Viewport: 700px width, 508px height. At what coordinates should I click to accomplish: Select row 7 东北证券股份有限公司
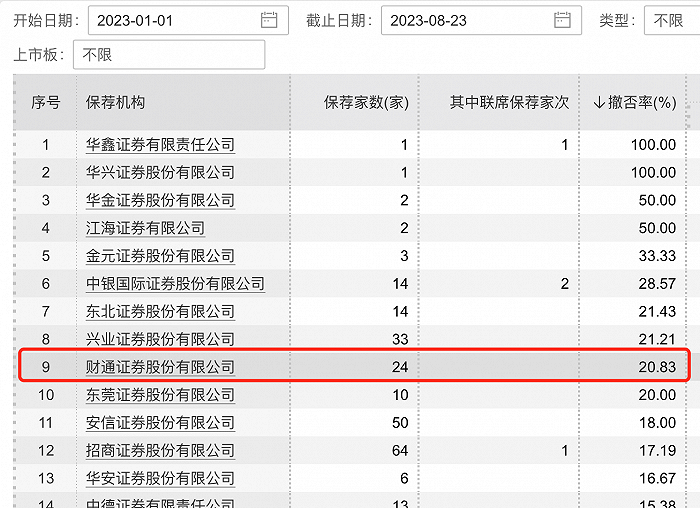click(351, 311)
